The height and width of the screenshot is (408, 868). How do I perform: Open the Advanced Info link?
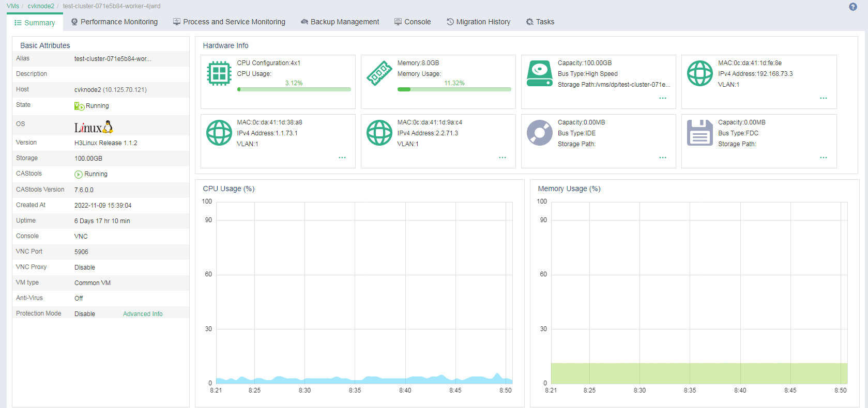(143, 314)
